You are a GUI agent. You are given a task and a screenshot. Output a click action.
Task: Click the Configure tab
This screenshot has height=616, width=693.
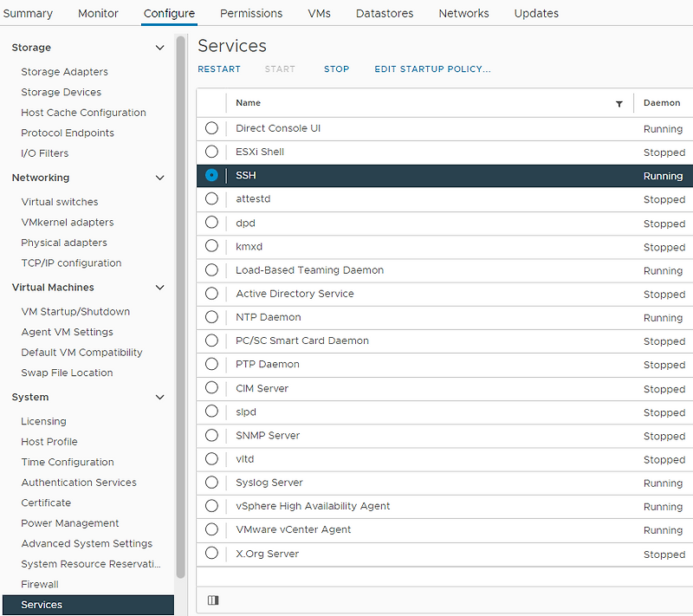(169, 13)
